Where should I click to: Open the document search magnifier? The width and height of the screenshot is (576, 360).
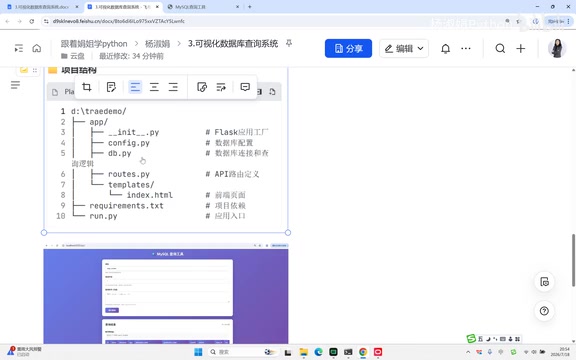tap(500, 48)
